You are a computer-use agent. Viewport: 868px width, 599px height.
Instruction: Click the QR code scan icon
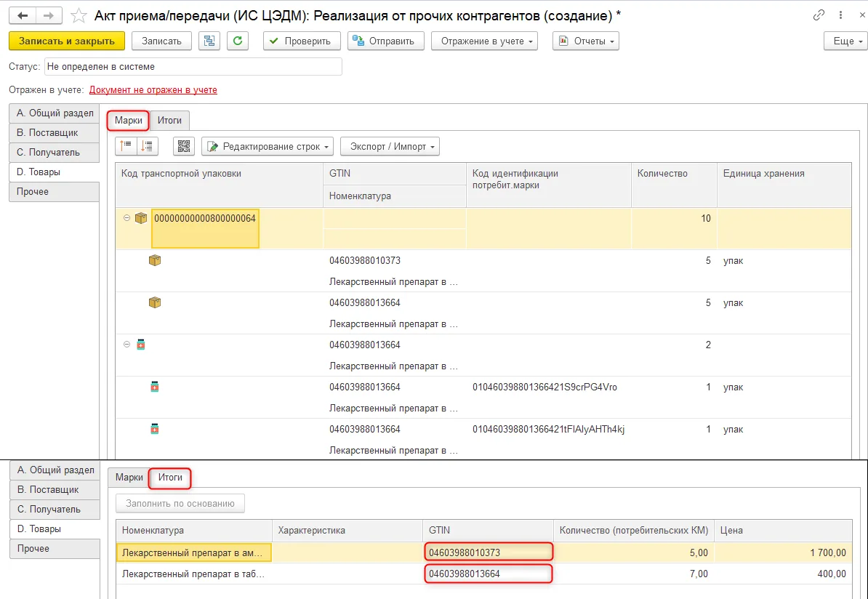click(x=184, y=146)
